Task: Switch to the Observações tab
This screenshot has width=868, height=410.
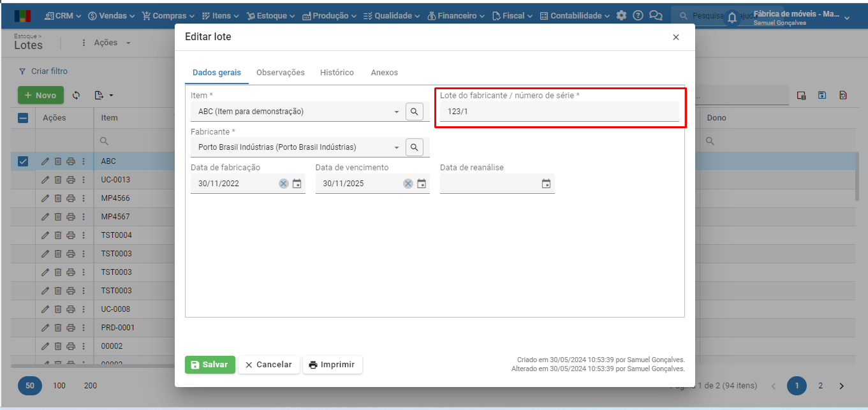Action: (281, 73)
